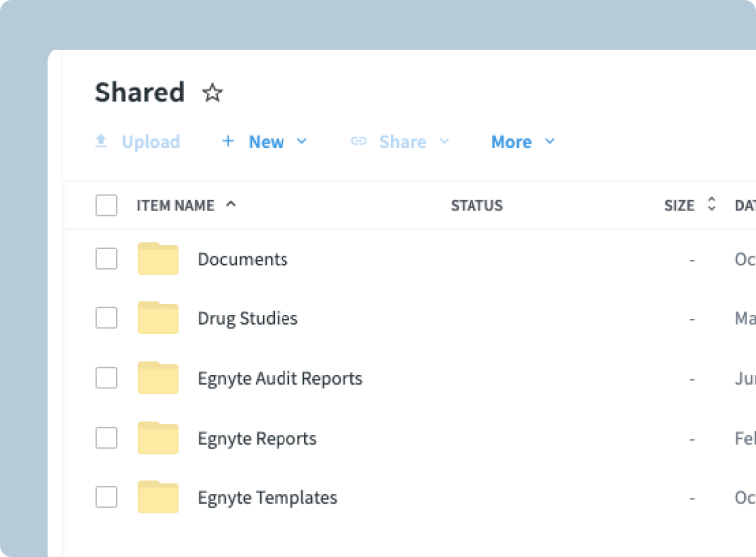Open the Documents folder icon
Screen dimensions: 756x557
[158, 259]
